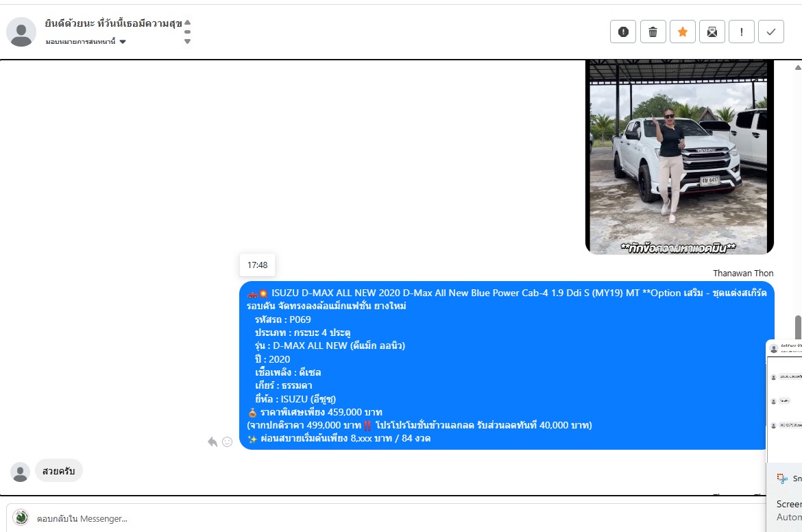Screen dimensions: 802x532
Task: Click the sender name 'Thanawan Thon'
Action: [x=743, y=273]
